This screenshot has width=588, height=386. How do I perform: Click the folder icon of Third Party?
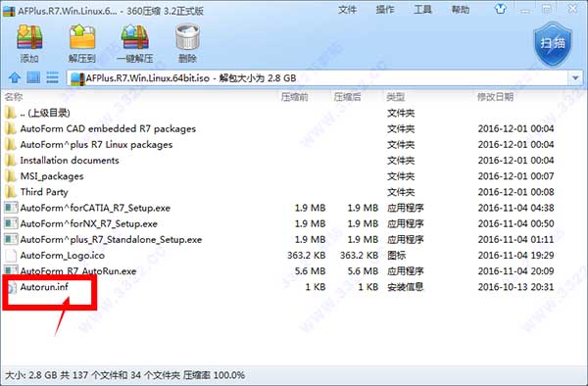click(11, 191)
